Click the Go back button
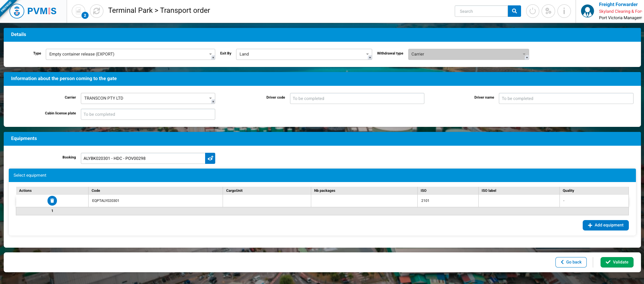The height and width of the screenshot is (284, 644). [571, 262]
